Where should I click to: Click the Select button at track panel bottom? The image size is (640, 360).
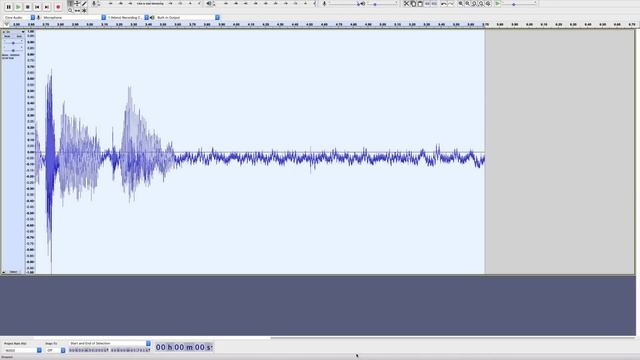point(13,271)
